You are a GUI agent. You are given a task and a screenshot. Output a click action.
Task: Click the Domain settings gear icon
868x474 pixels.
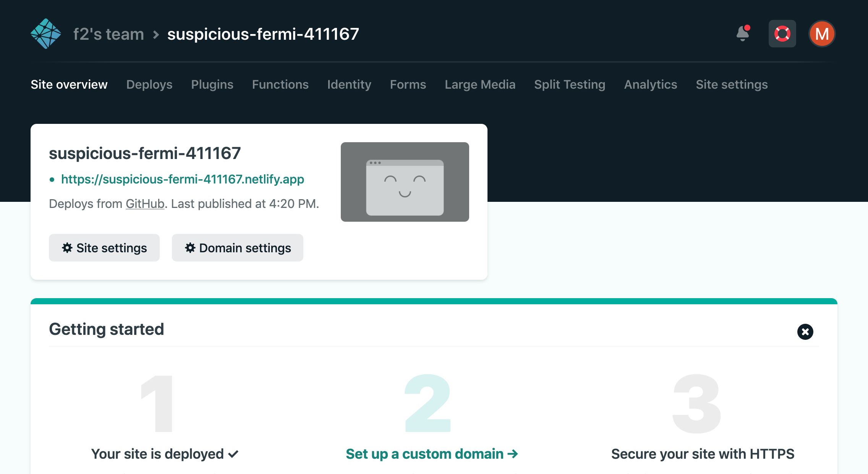pyautogui.click(x=189, y=248)
